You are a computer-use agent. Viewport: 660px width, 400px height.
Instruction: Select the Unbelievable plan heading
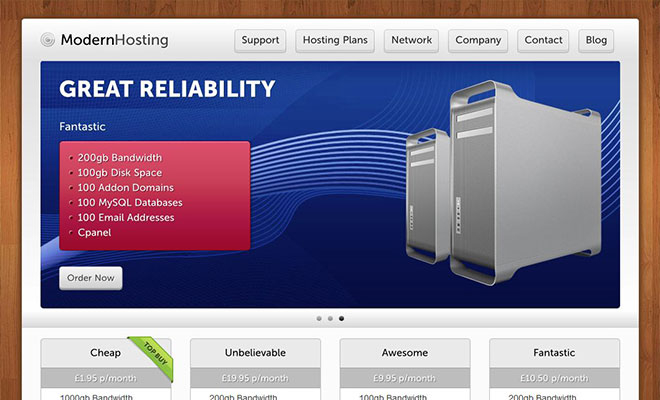tap(255, 353)
